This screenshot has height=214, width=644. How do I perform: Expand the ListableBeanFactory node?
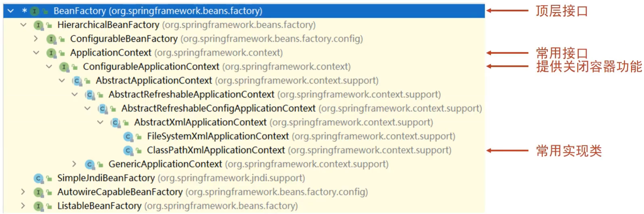(x=23, y=206)
